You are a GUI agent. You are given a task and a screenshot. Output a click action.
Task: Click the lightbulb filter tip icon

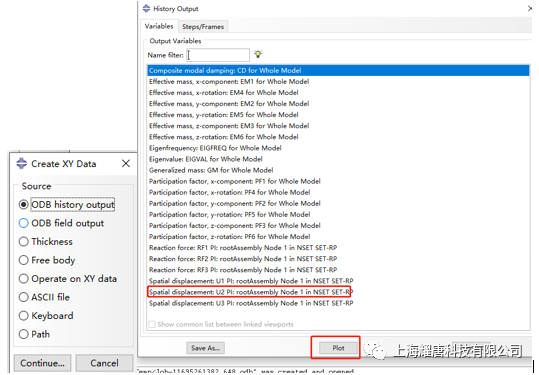pyautogui.click(x=258, y=54)
